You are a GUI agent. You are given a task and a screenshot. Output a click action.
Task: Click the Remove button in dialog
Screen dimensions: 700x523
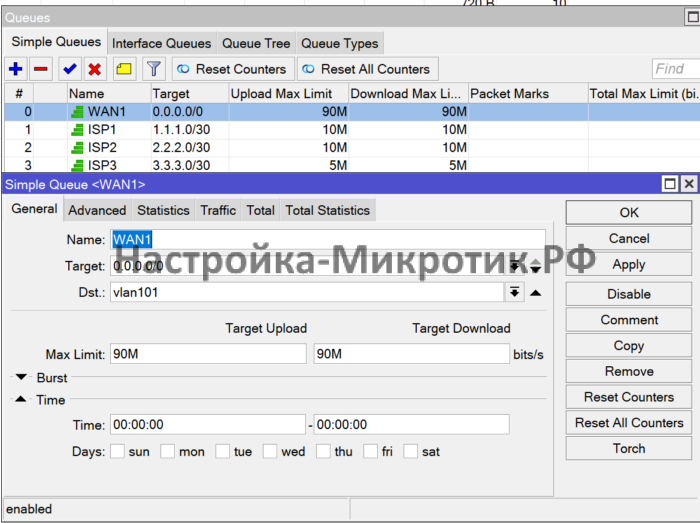[629, 371]
